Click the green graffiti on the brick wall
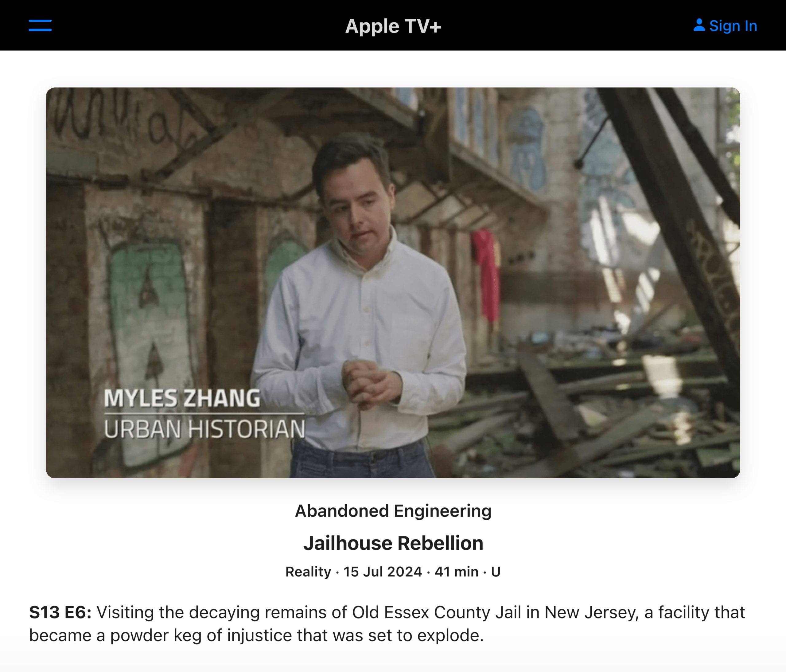This screenshot has height=672, width=786. click(148, 342)
